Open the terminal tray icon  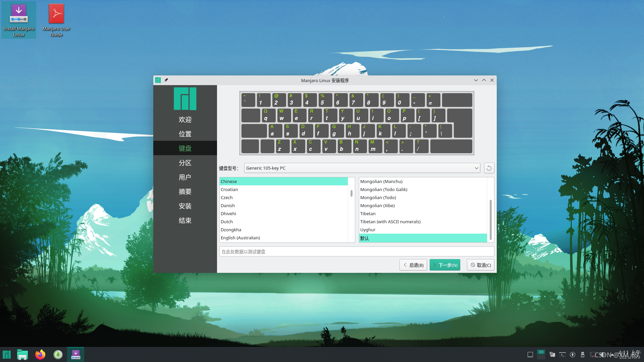click(562, 355)
